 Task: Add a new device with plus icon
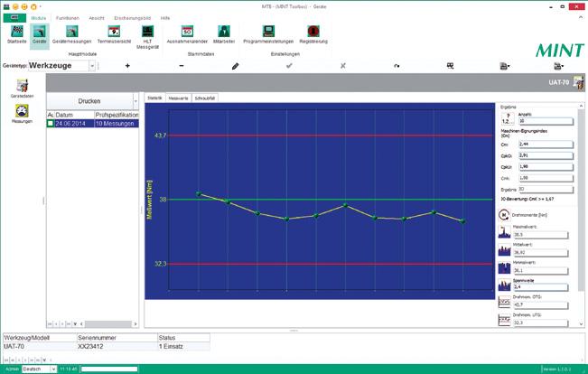127,66
